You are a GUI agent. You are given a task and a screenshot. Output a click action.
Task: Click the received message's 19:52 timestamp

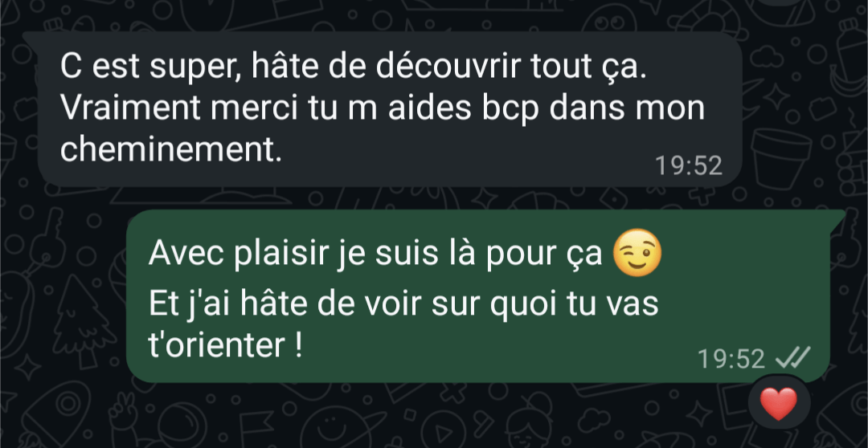pyautogui.click(x=689, y=165)
